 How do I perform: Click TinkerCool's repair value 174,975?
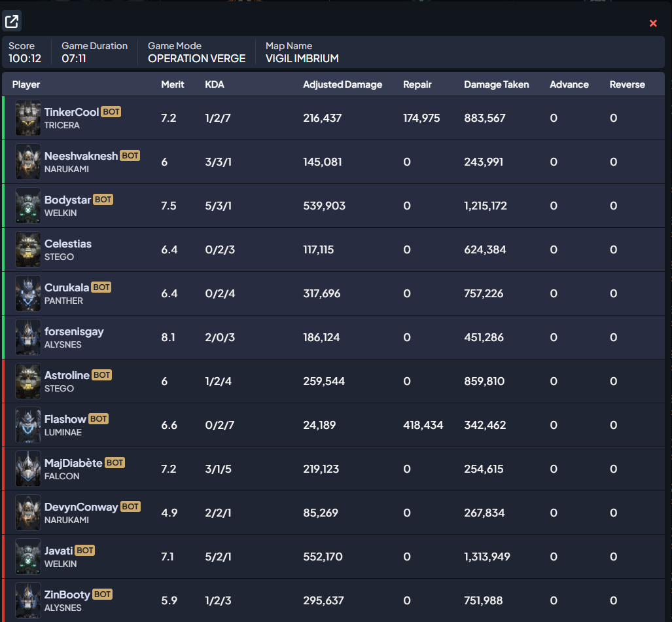pyautogui.click(x=421, y=118)
